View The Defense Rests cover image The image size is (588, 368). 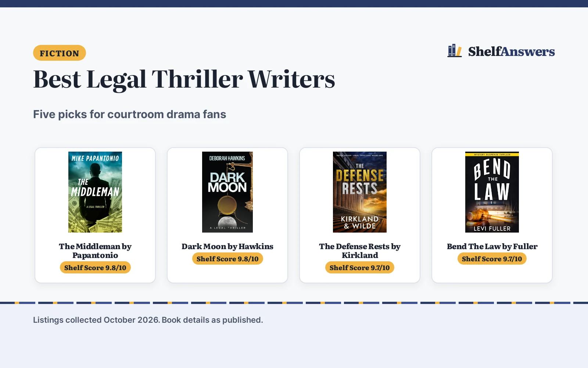point(360,192)
